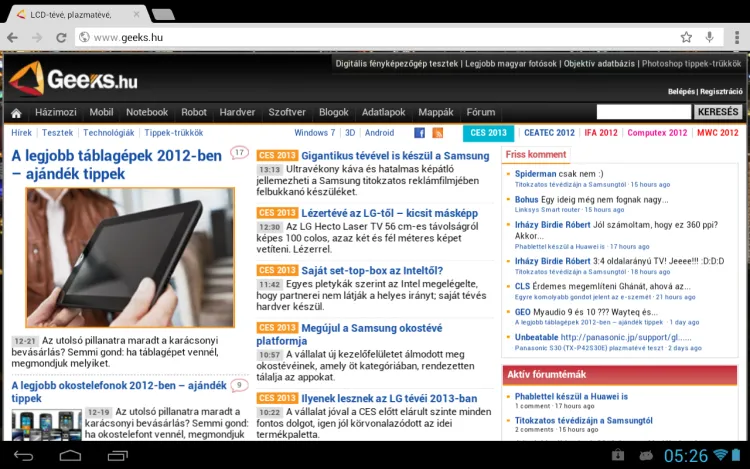Open the Windows 7 topic link
The height and width of the screenshot is (469, 750).
coord(314,133)
